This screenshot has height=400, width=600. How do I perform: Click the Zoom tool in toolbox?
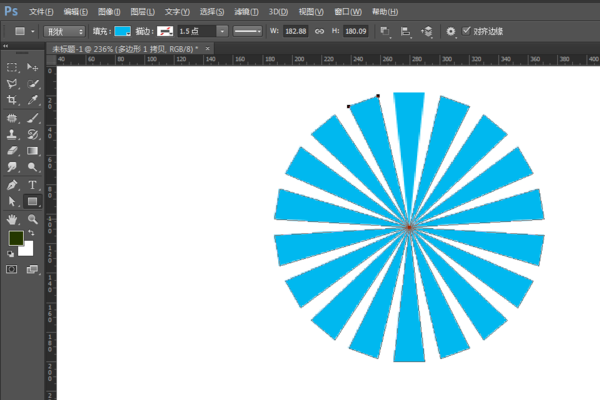(33, 219)
